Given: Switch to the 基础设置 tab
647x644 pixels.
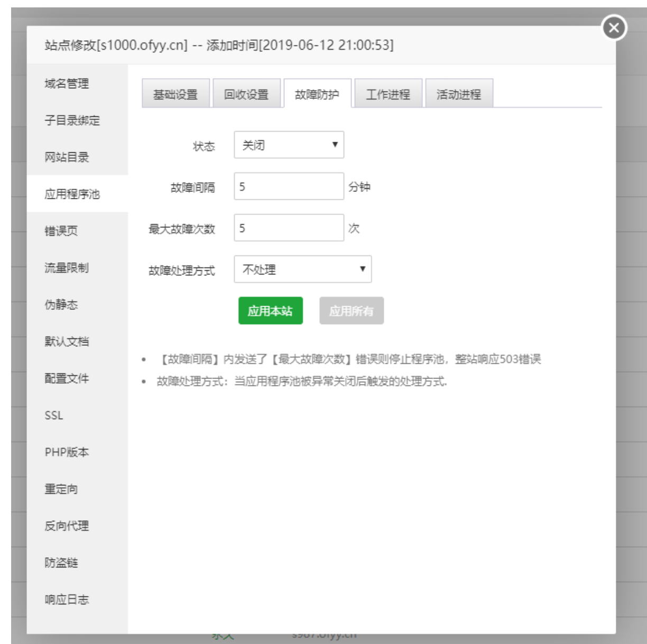Looking at the screenshot, I should pyautogui.click(x=177, y=93).
